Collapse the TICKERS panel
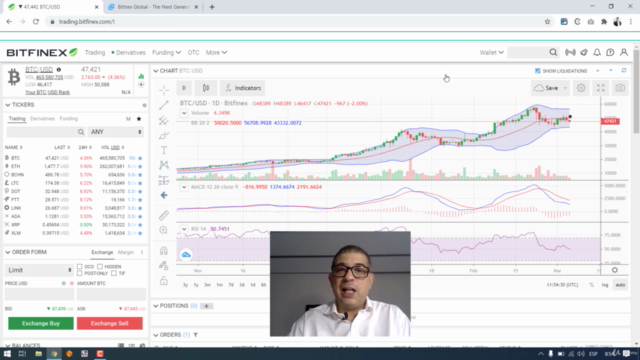640x360 pixels. pyautogui.click(x=8, y=105)
